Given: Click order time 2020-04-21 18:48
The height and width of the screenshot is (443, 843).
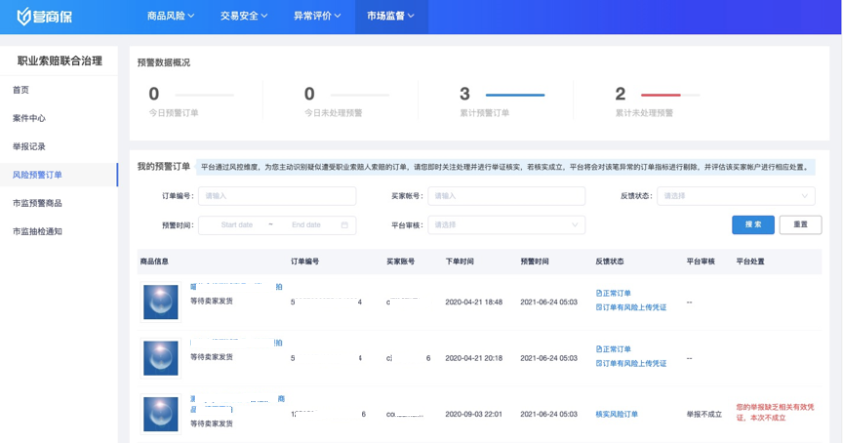Looking at the screenshot, I should pyautogui.click(x=474, y=302).
